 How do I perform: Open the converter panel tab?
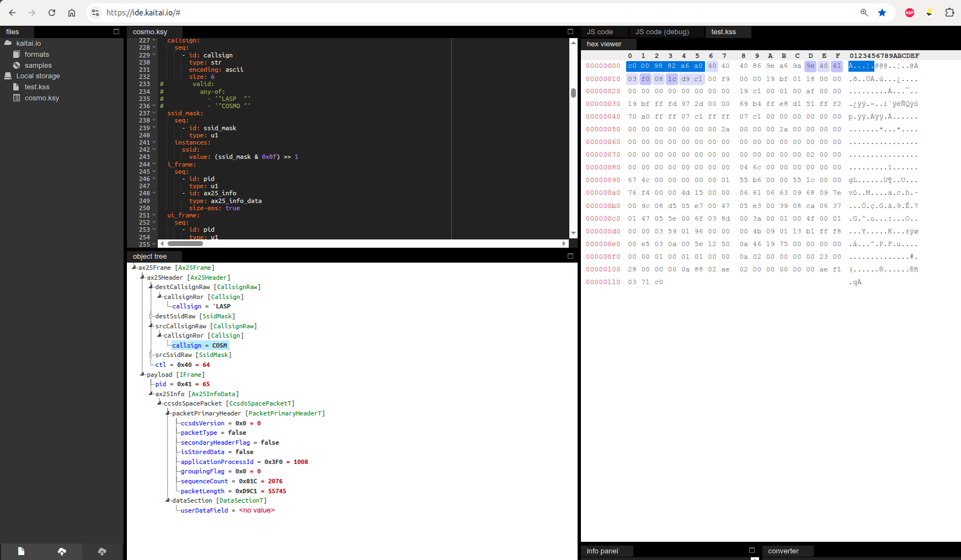(783, 551)
